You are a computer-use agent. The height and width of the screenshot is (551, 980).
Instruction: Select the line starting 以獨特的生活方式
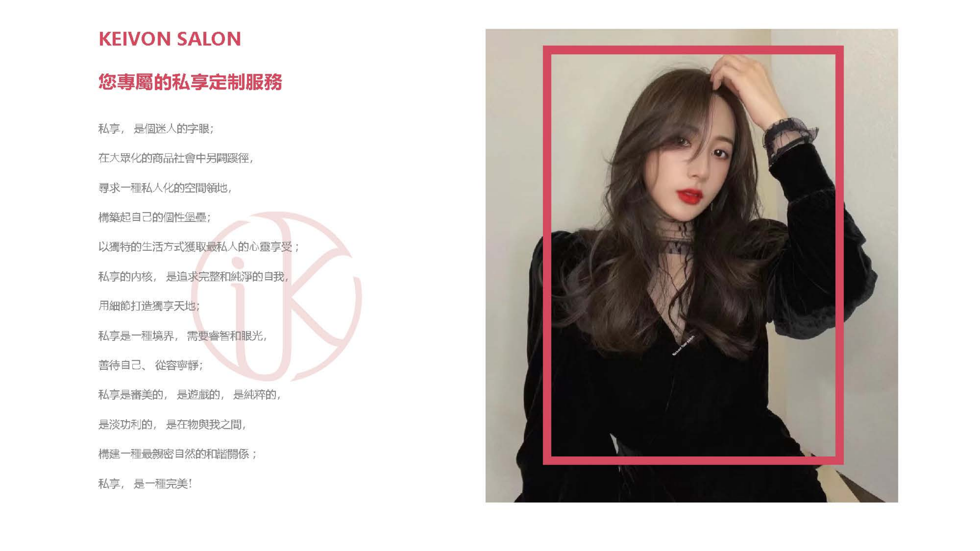(x=199, y=247)
